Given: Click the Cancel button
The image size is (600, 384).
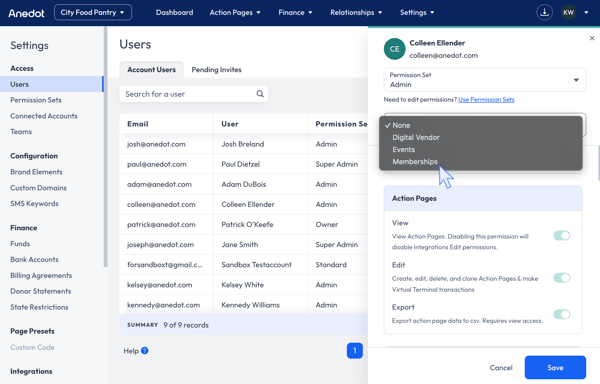Looking at the screenshot, I should click(501, 368).
